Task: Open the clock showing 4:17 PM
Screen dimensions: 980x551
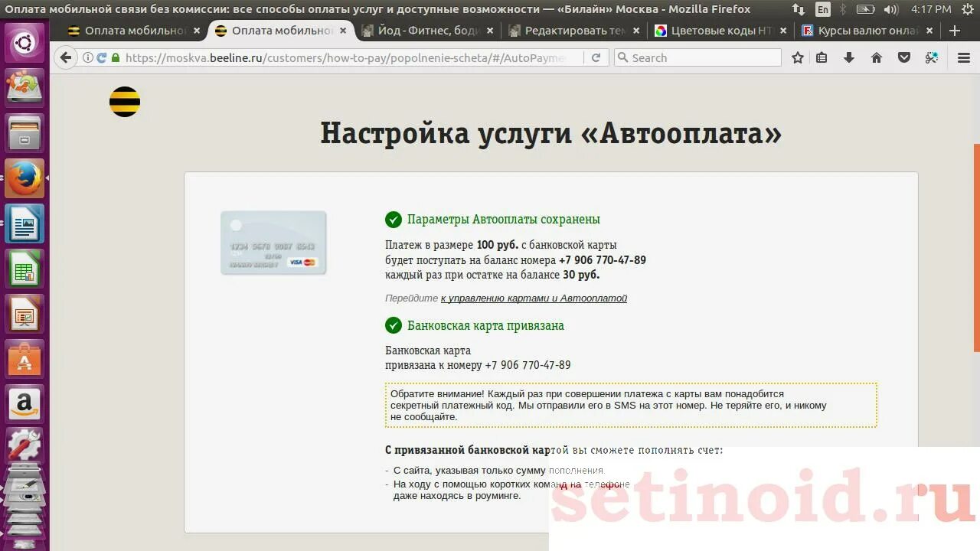Action: click(x=931, y=9)
